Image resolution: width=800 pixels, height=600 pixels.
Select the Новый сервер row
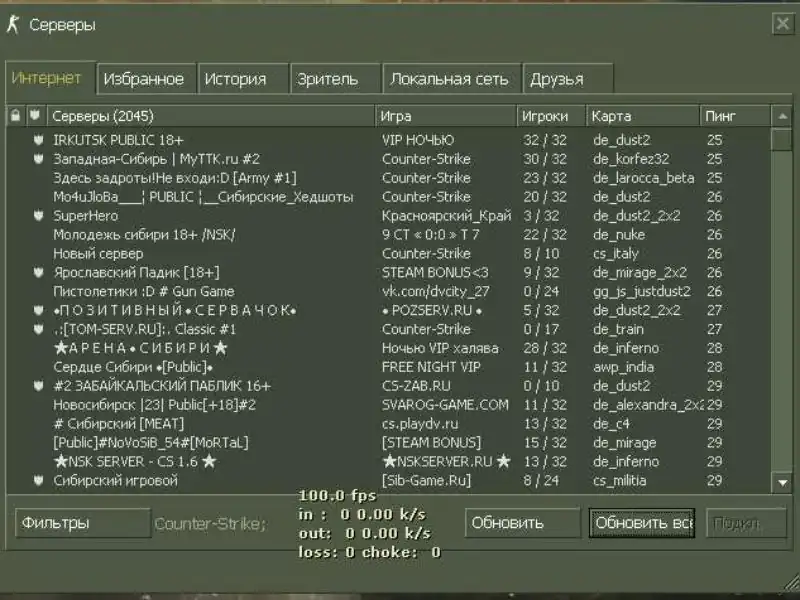(388, 253)
